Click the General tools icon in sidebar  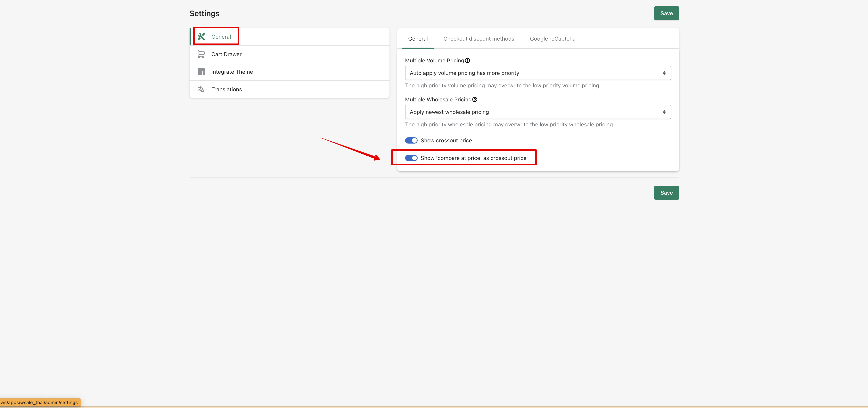coord(201,37)
